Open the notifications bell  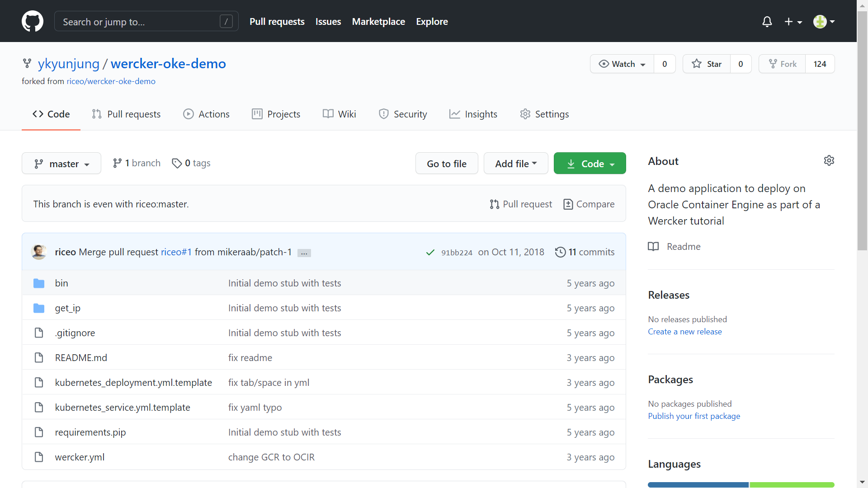point(767,22)
